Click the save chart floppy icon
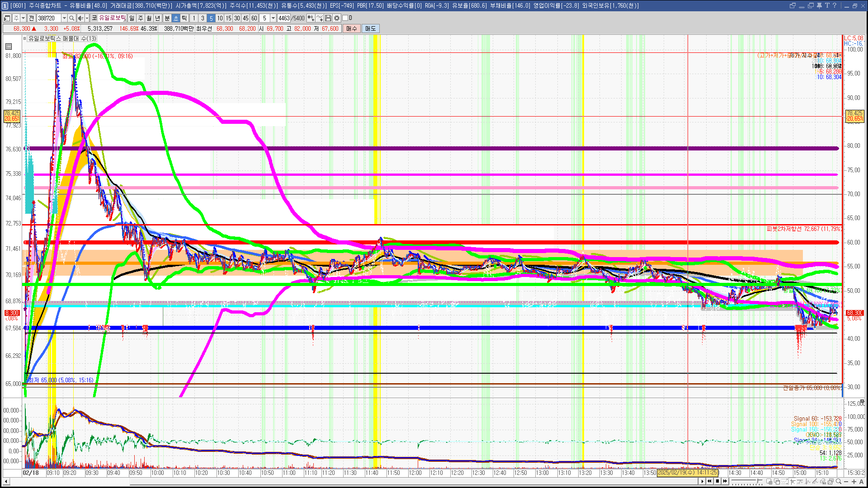The width and height of the screenshot is (868, 488). tap(328, 18)
